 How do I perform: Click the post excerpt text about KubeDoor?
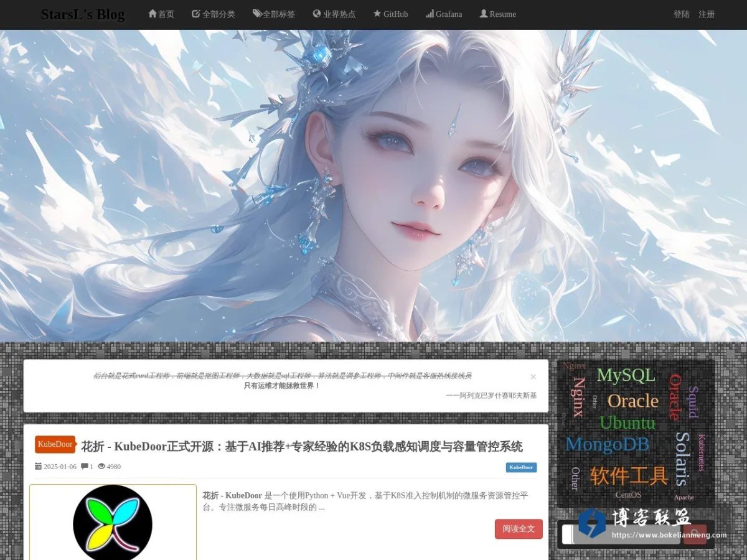tap(365, 502)
